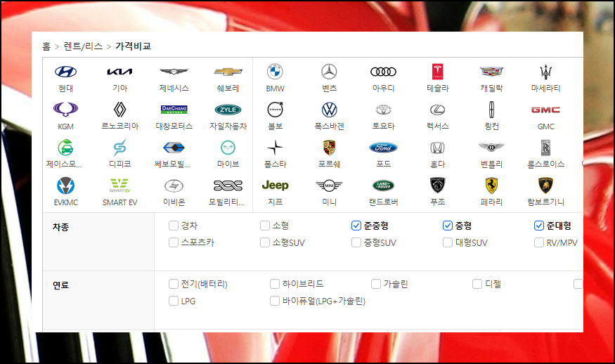
Task: Click the 가격비교 breadcrumb item
Action: pyautogui.click(x=133, y=46)
